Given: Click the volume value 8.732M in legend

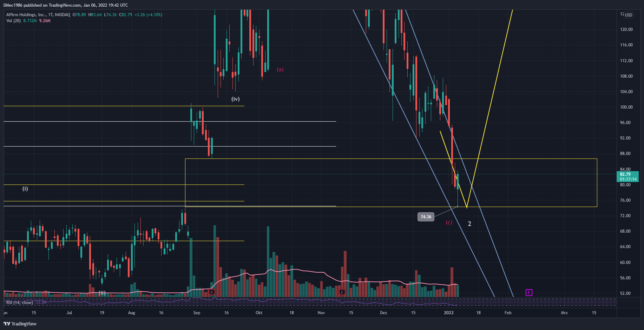Looking at the screenshot, I should coord(30,21).
